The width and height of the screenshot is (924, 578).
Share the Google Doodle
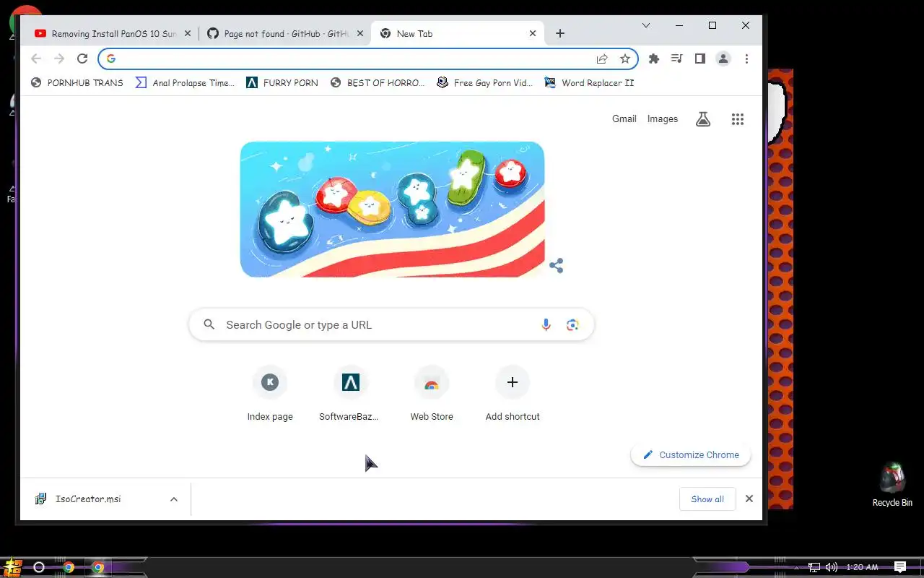(x=556, y=266)
